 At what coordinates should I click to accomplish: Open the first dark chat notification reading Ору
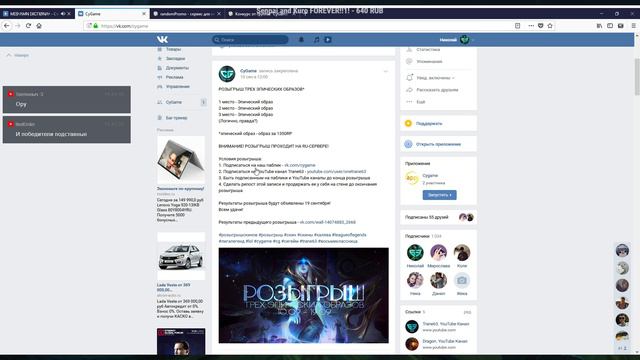click(x=67, y=100)
